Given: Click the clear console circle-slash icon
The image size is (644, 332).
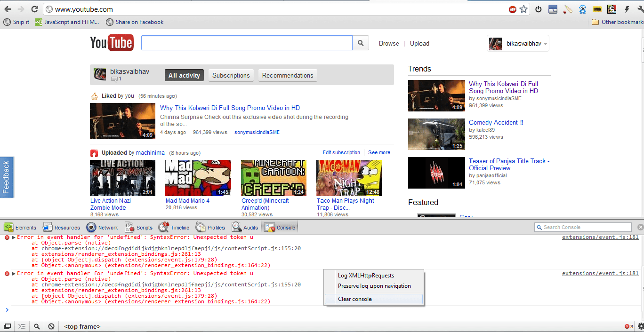Looking at the screenshot, I should tap(51, 326).
